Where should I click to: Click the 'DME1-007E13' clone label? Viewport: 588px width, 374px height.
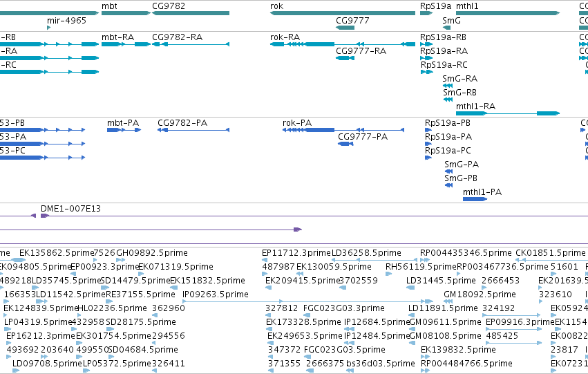(71, 209)
